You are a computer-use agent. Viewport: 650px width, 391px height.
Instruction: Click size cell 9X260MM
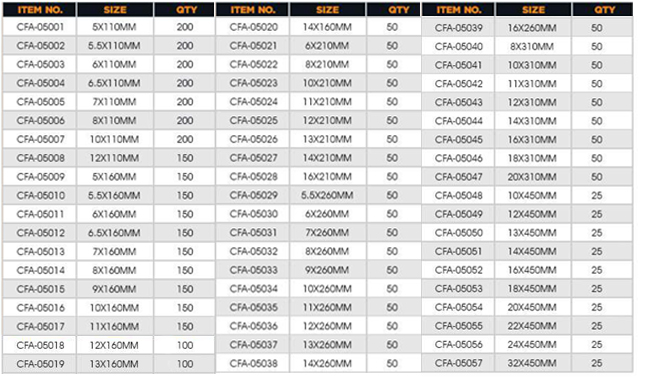pos(327,270)
